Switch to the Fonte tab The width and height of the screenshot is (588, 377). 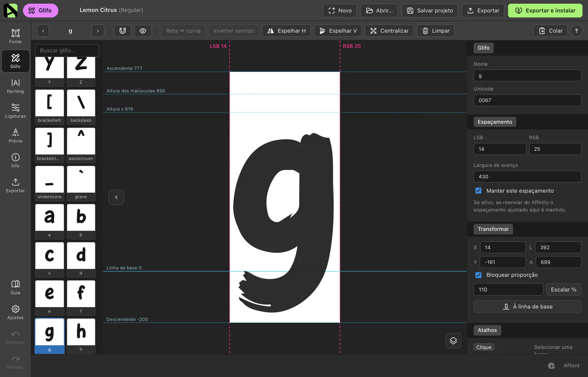[15, 36]
